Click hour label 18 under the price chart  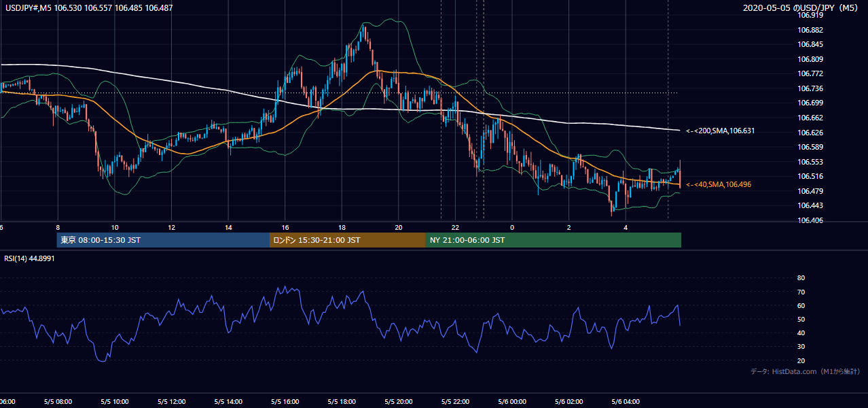(342, 228)
